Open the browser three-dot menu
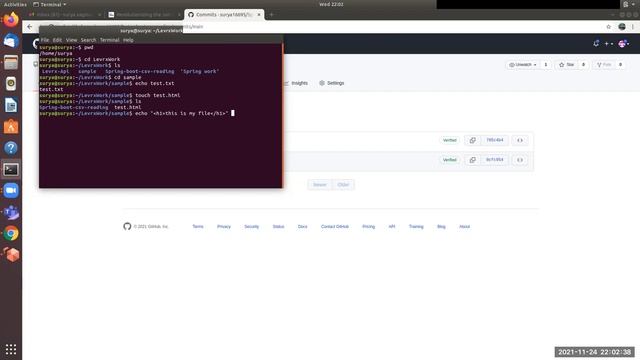Image resolution: width=640 pixels, height=360 pixels. [633, 27]
